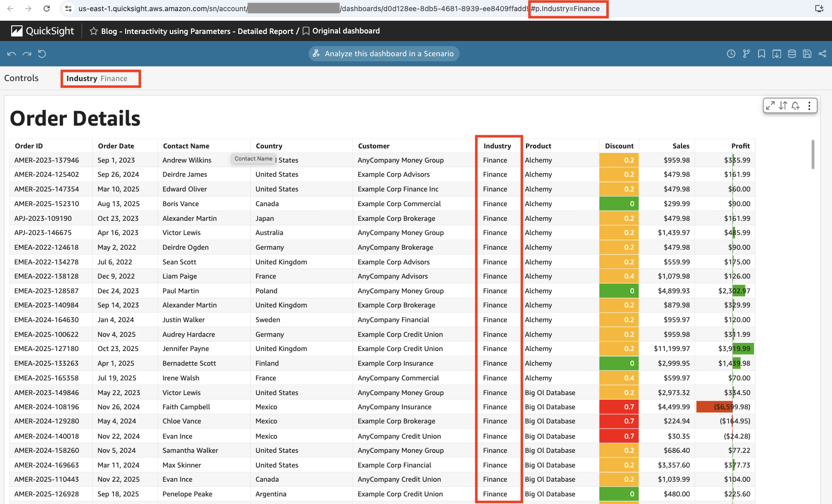Open bookmarks from the blue toolbar

(762, 54)
